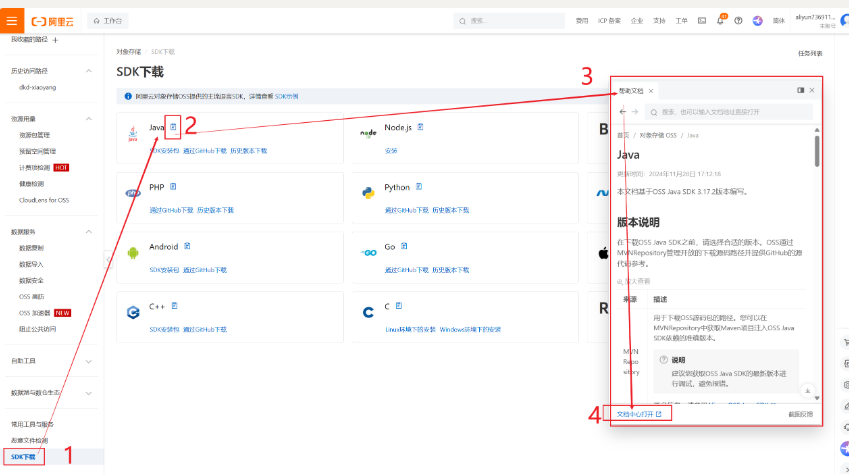The image size is (849, 474).
Task: Click the Alibaba Cloud logo
Action: click(53, 22)
